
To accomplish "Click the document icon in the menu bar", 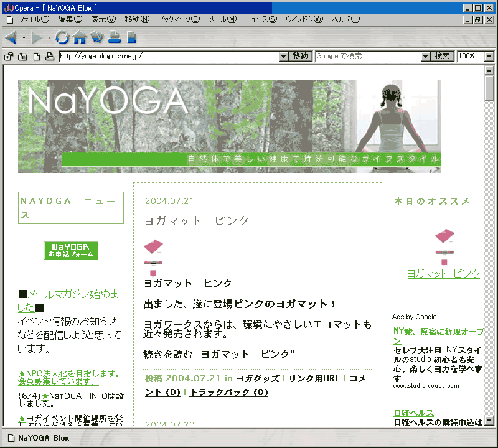I will point(10,20).
